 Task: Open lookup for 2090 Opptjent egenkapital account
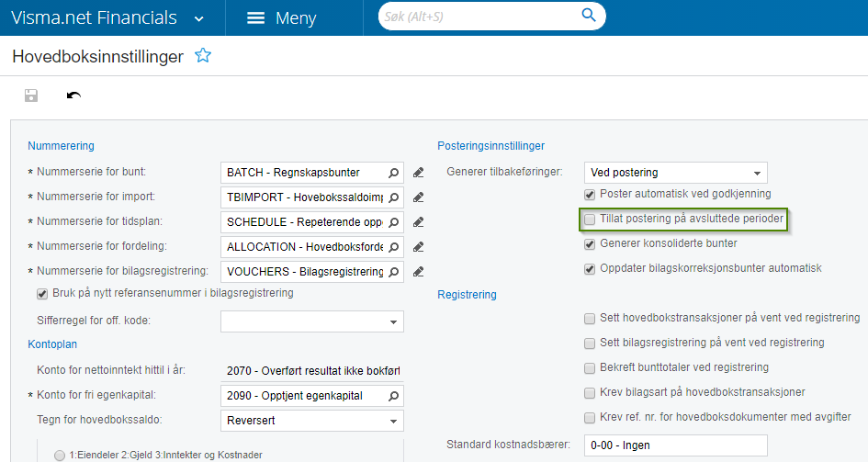click(x=393, y=396)
